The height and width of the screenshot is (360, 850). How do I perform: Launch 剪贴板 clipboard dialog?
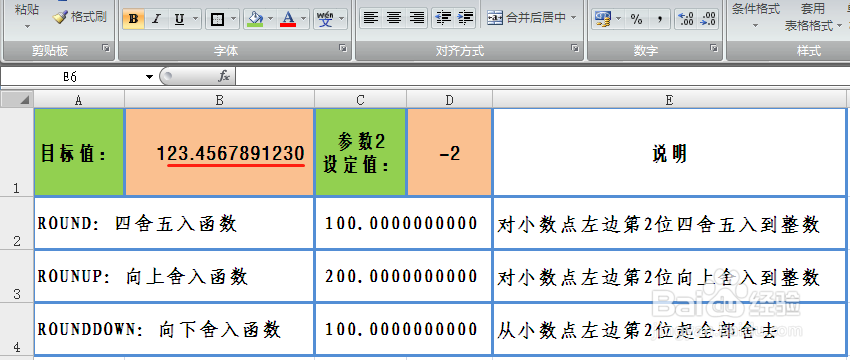[106, 49]
